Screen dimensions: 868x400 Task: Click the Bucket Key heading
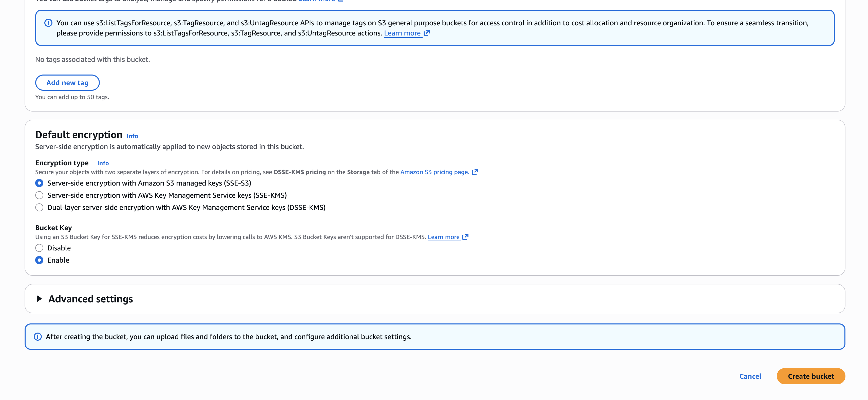pos(53,228)
